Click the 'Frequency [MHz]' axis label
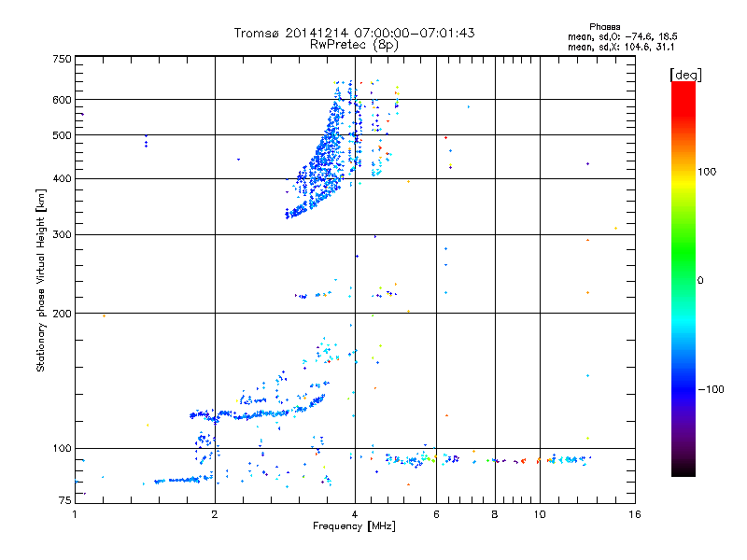Viewport: 747px width, 560px height. (354, 526)
